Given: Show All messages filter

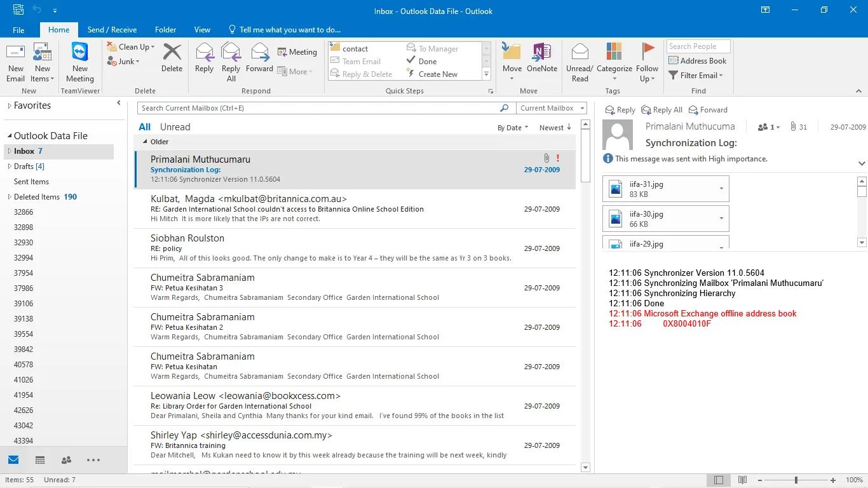Looking at the screenshot, I should (x=145, y=127).
